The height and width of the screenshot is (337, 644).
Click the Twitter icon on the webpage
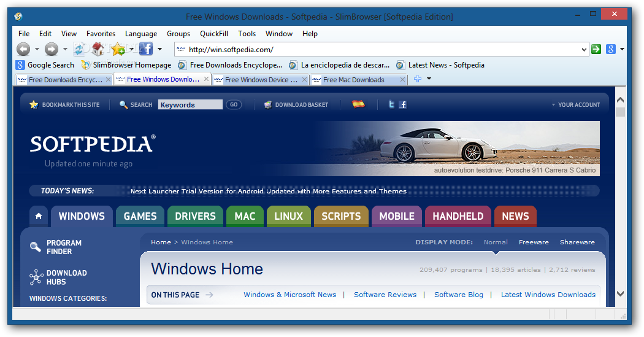click(391, 104)
